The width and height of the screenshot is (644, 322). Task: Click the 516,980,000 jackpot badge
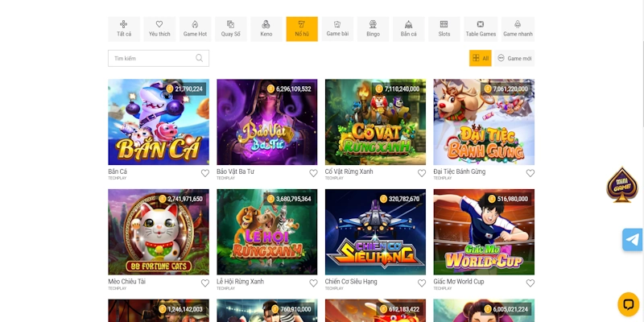click(509, 199)
